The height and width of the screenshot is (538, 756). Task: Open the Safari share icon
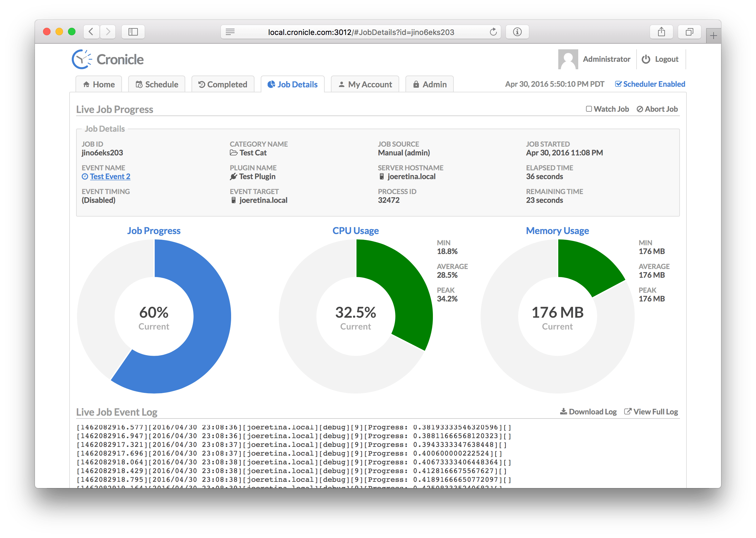661,32
